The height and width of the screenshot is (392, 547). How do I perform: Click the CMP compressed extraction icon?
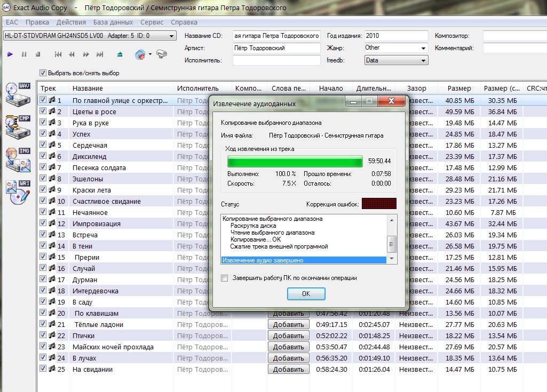click(18, 126)
